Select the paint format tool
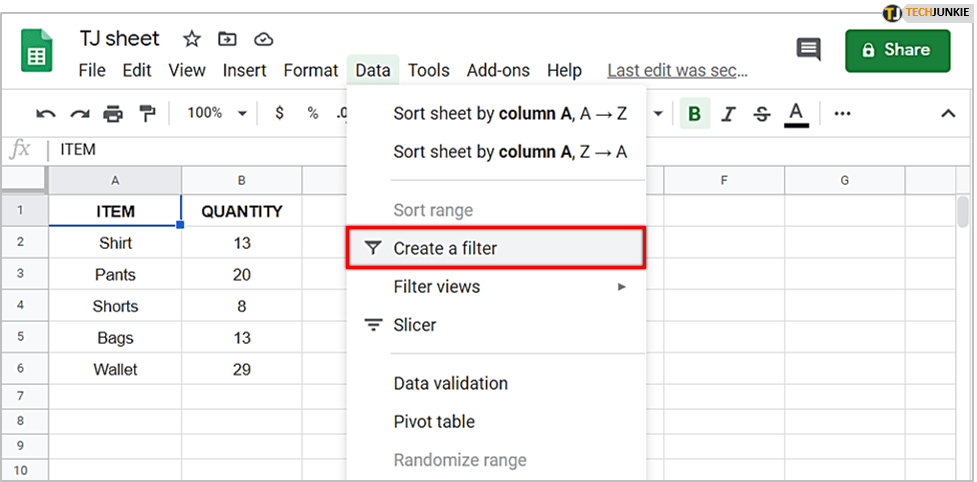 pos(147,114)
